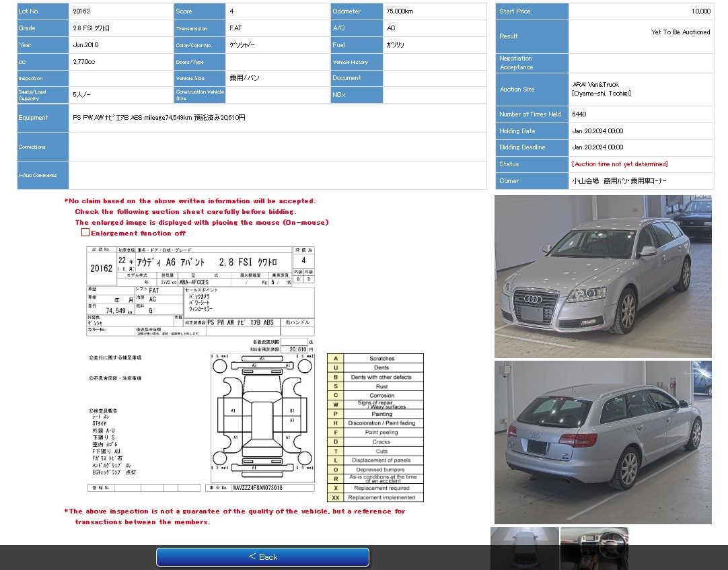
Task: Open the front-view photo of the silver Audi
Action: point(603,277)
